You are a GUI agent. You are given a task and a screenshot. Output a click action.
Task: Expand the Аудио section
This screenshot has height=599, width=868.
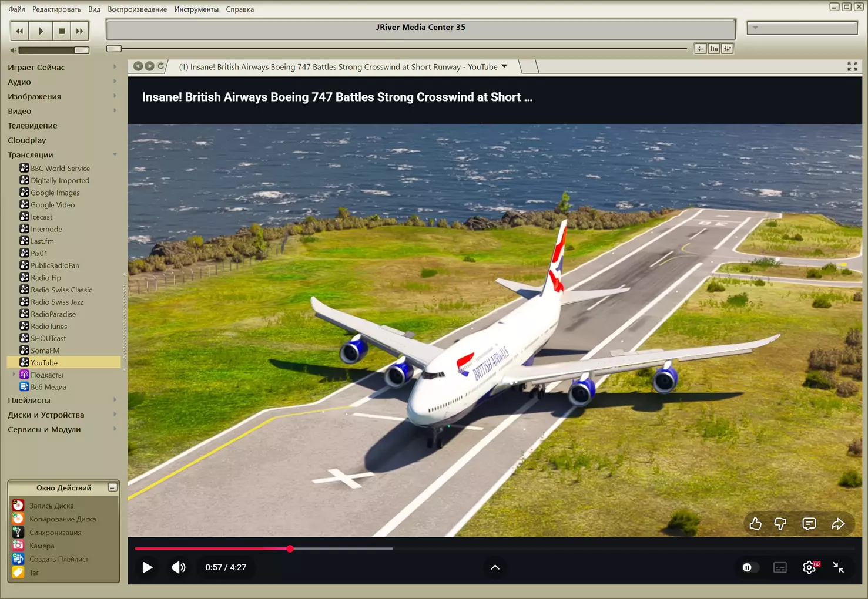[x=115, y=82]
